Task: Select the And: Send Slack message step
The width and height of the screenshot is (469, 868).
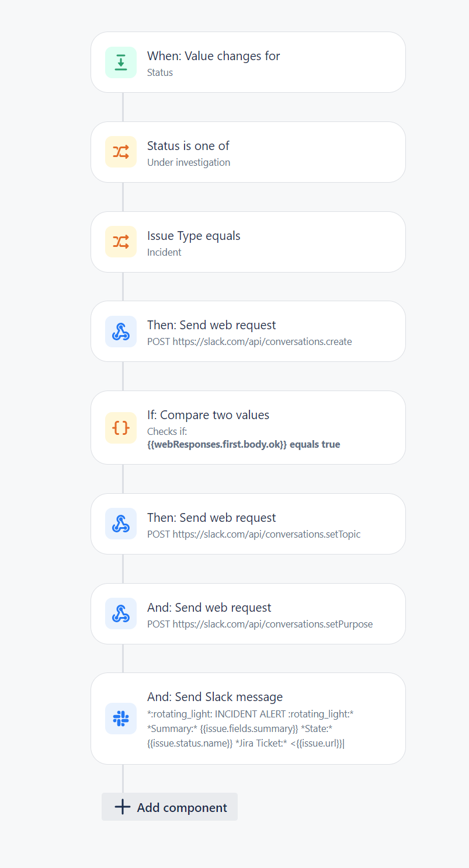Action: coord(248,718)
